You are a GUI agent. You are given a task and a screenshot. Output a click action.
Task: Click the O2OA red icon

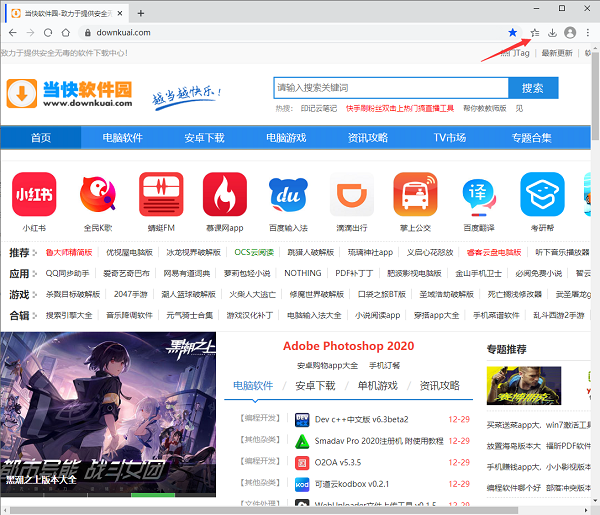click(302, 463)
